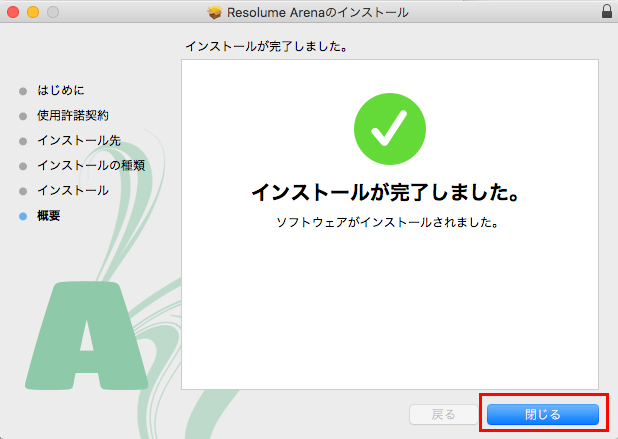Click the disabled 戻る button
618x439 pixels.
pyautogui.click(x=444, y=415)
